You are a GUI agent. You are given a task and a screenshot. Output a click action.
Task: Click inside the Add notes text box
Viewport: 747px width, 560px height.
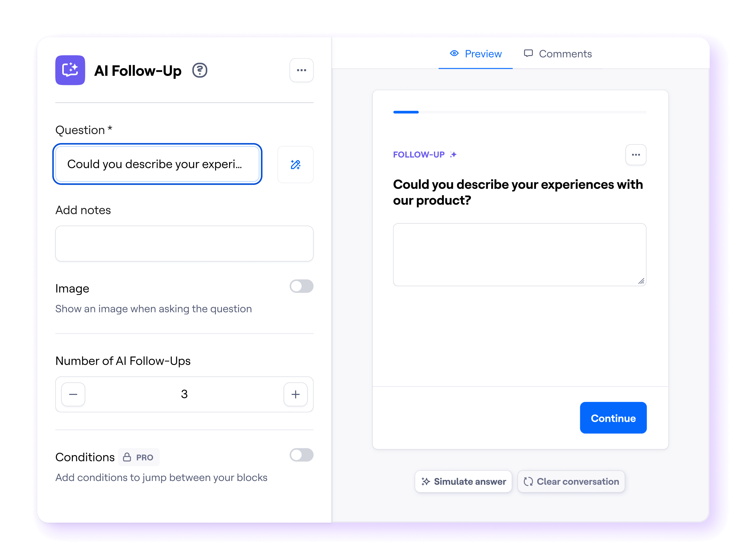pyautogui.click(x=184, y=243)
